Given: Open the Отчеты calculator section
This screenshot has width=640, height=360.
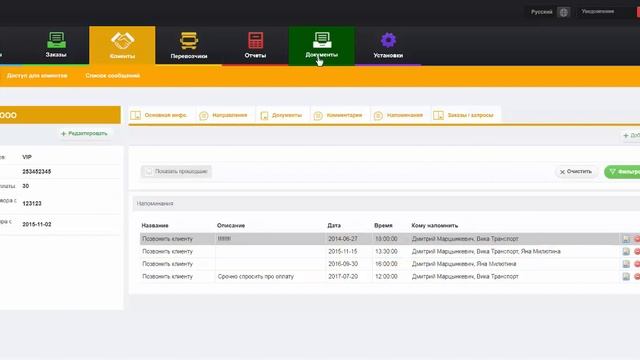Looking at the screenshot, I should pyautogui.click(x=255, y=45).
